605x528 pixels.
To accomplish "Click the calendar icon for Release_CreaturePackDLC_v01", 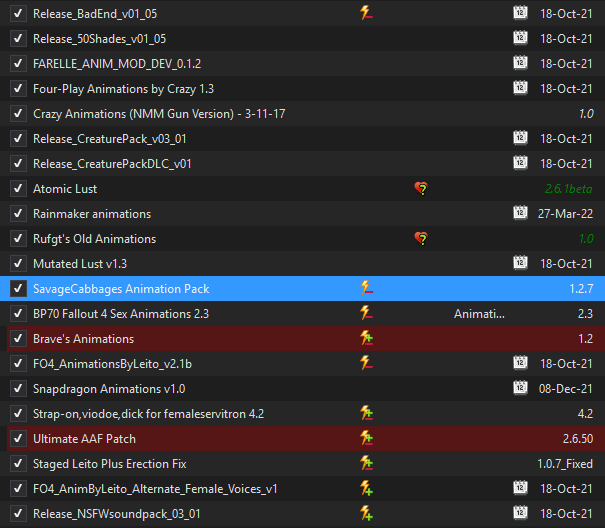I will 520,163.
